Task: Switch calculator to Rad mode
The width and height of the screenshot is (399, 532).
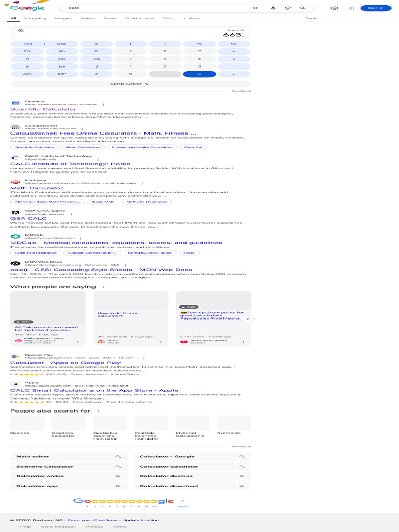Action: [28, 44]
